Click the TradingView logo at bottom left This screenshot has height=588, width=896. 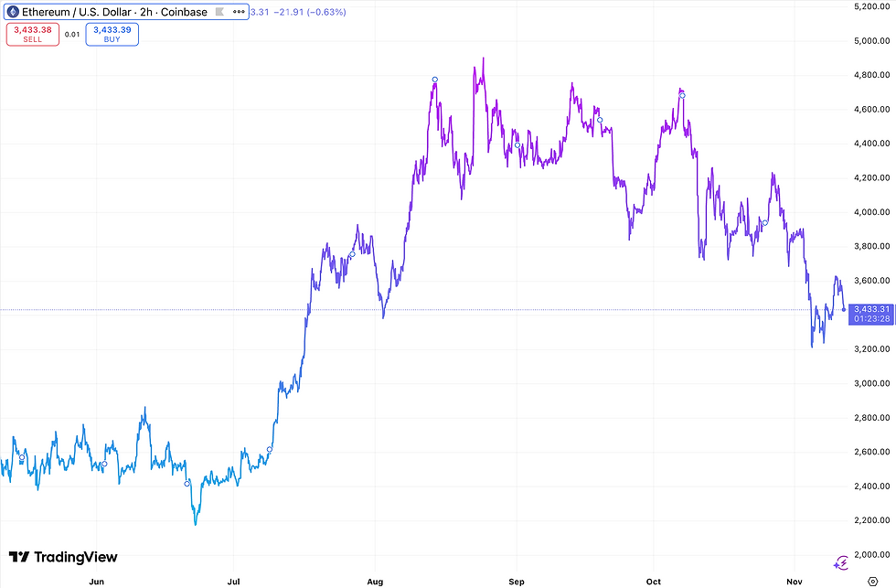point(64,557)
